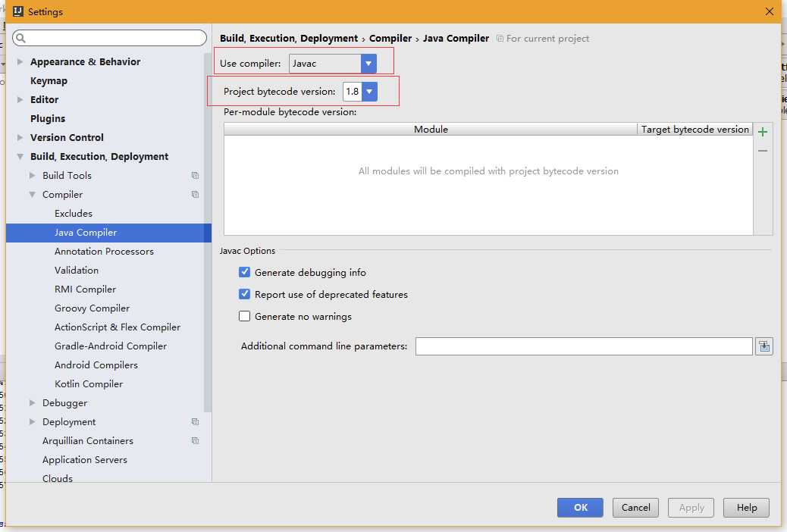Click the Cancel button

pyautogui.click(x=635, y=508)
